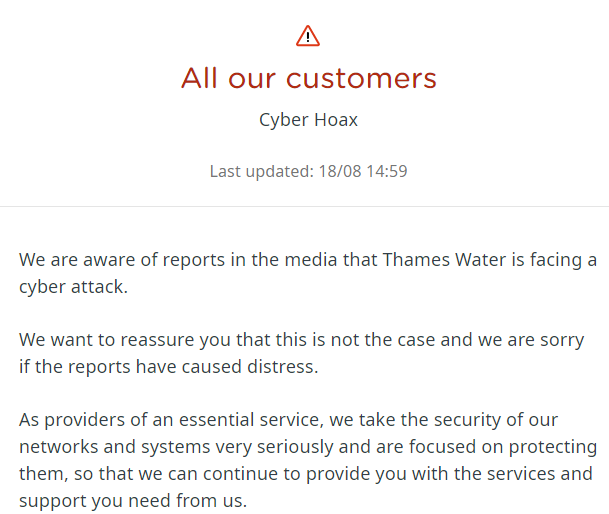Click the red warning triangle icon
Screen dimensions: 609x514
(x=308, y=36)
